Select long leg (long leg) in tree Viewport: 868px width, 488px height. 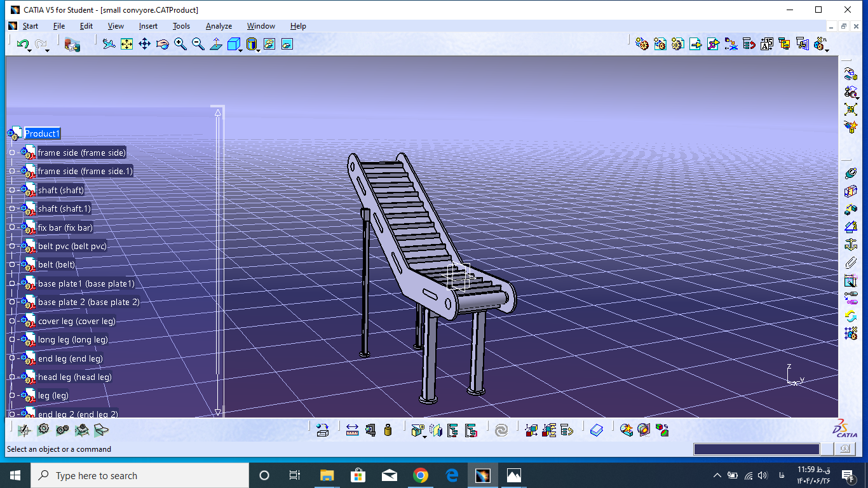click(x=72, y=339)
